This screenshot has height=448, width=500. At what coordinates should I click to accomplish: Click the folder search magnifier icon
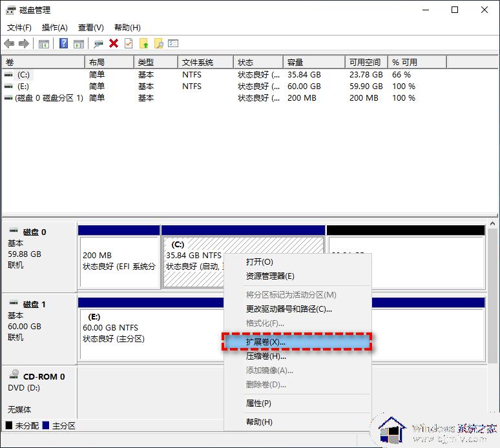[x=159, y=43]
